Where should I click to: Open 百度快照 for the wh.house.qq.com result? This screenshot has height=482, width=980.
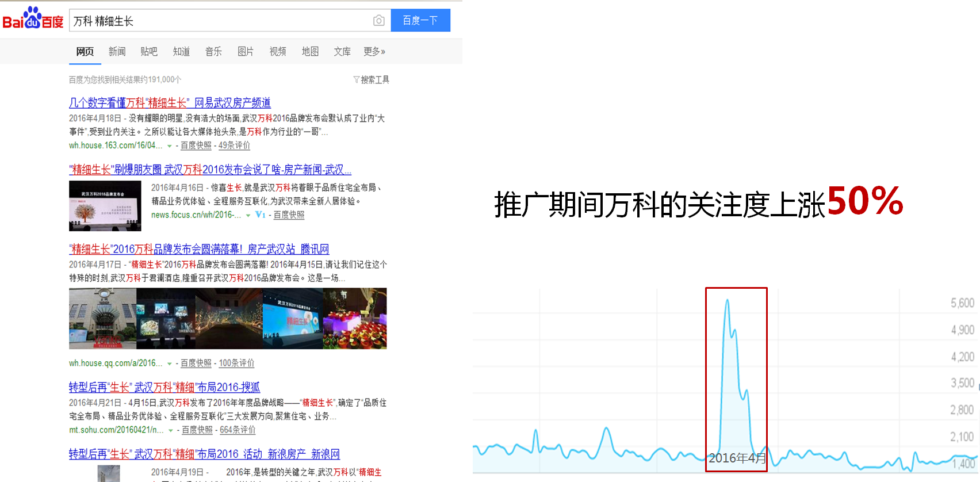196,363
